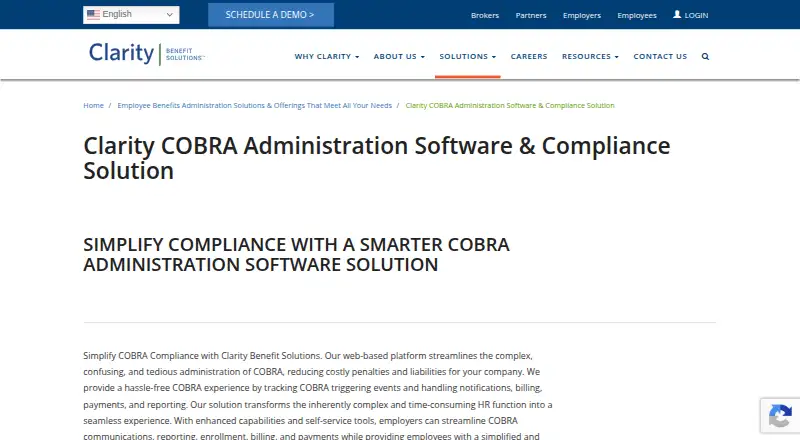Expand the Solutions menu
Viewport: 800px width, 440px height.
[467, 57]
